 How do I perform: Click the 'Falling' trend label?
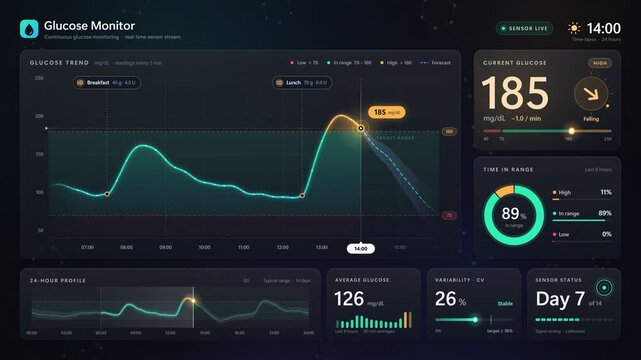(591, 119)
